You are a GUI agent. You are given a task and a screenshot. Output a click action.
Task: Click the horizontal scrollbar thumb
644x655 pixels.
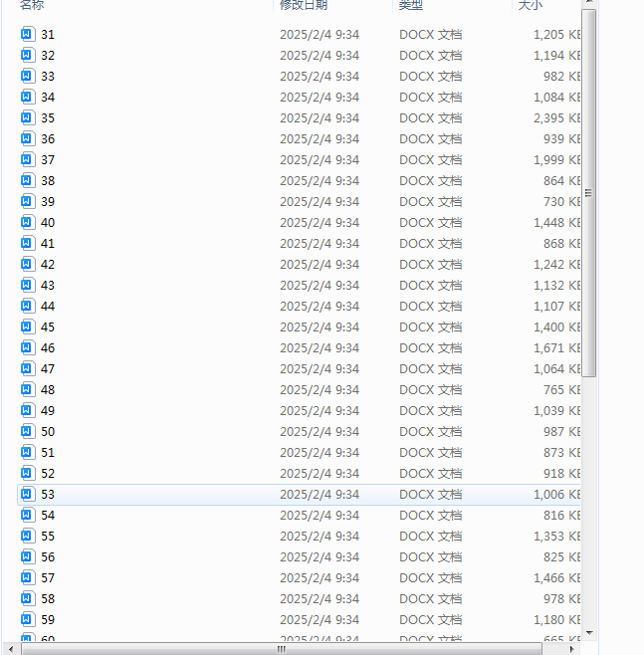pyautogui.click(x=281, y=649)
